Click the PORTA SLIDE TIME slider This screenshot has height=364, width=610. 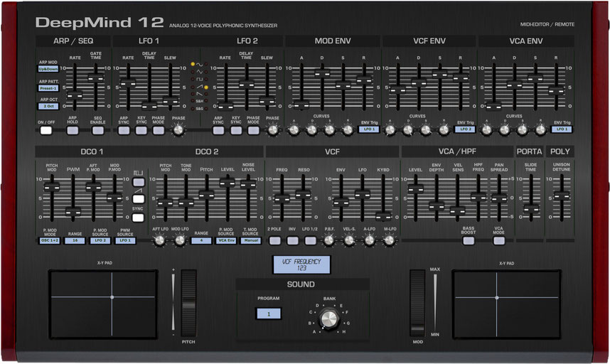tap(531, 208)
